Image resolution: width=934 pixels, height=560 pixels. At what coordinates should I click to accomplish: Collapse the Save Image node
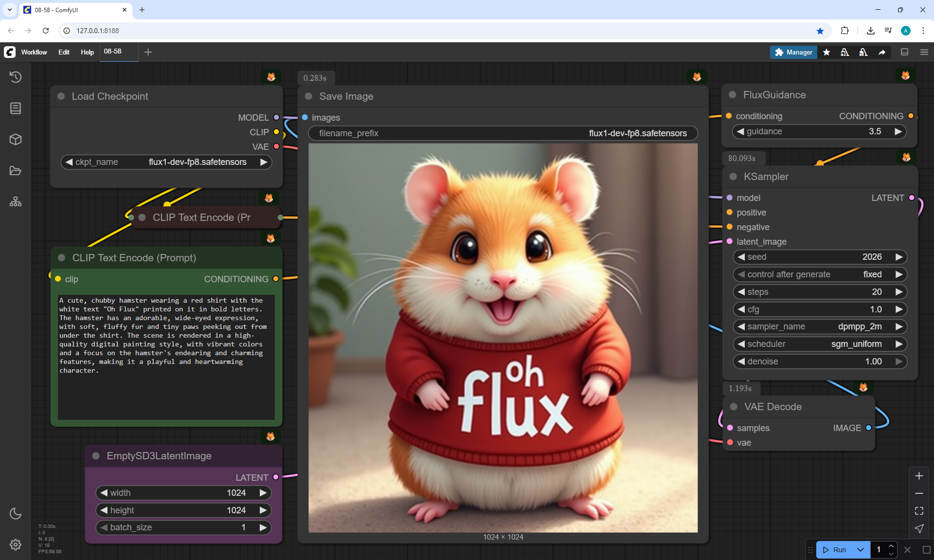(x=308, y=96)
